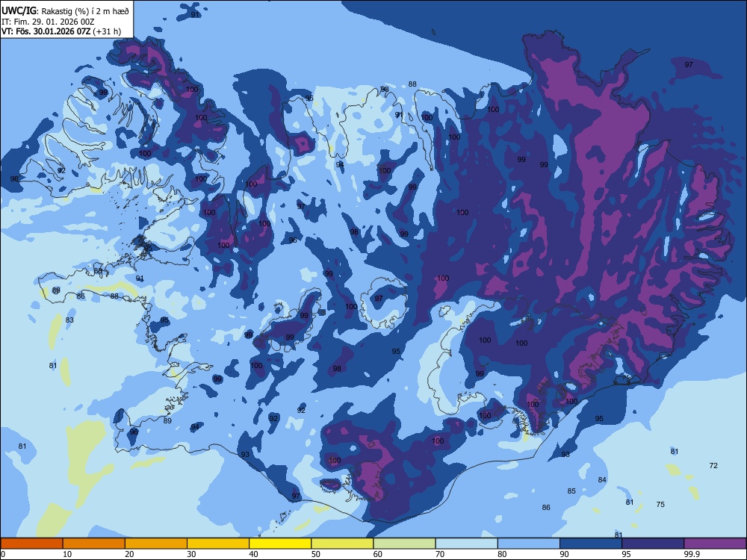This screenshot has width=747, height=560.
Task: Click the legend label '99.9'
Action: pos(692,554)
